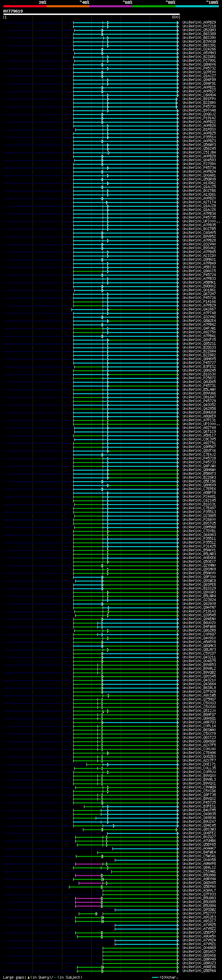
Task: Select the UniRef100_Q8H6V6 label
Action: 199,64
